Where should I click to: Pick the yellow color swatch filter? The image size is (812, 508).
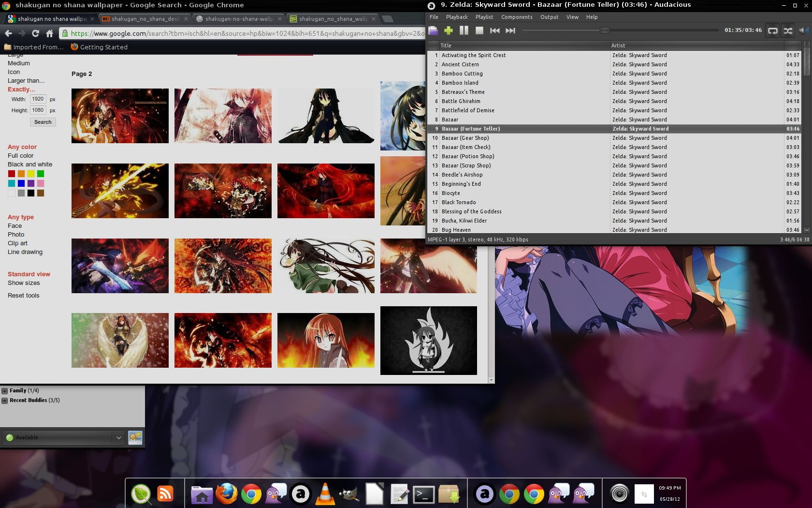click(31, 174)
